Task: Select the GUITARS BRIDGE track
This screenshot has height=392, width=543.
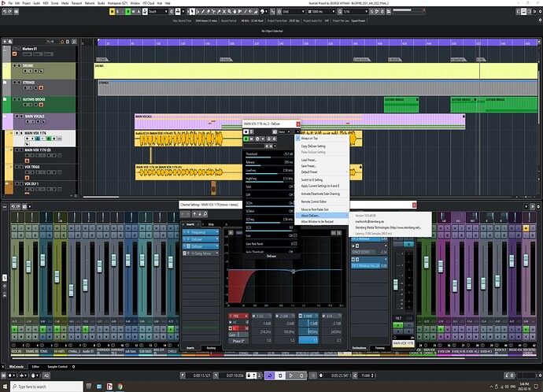Action: pos(43,104)
